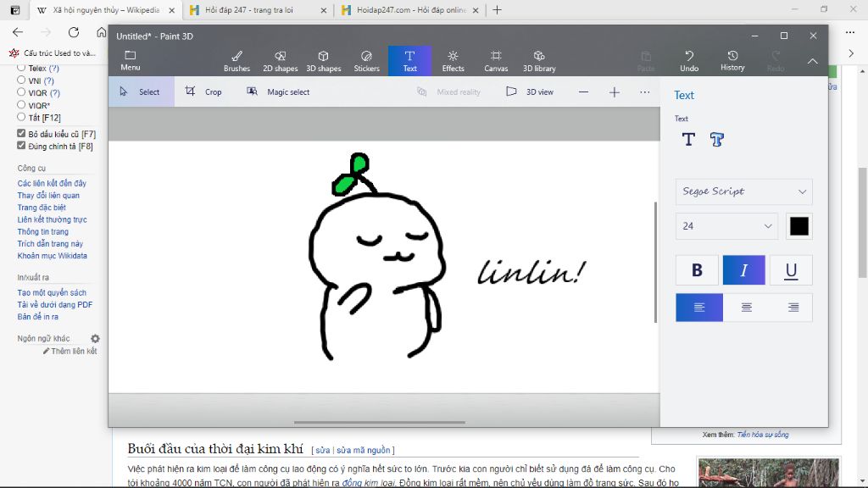
Task: Open Các liên kết đến đây link
Action: click(x=52, y=183)
